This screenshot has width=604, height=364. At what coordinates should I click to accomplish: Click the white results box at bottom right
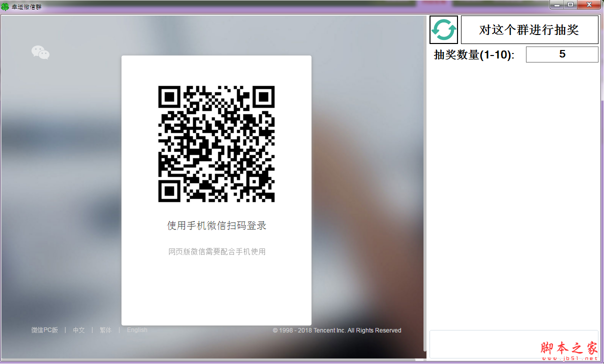514,345
